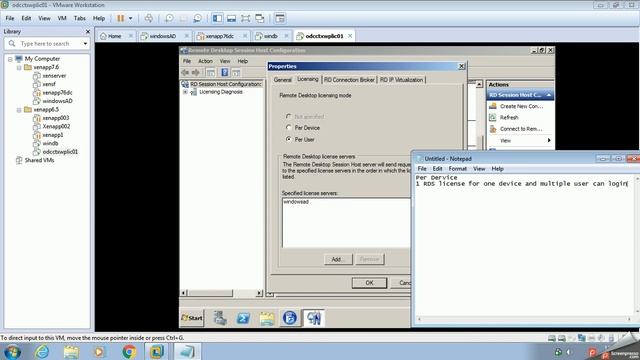This screenshot has width=640, height=360.
Task: Click the blue help icon in RD toolbar
Action: pos(224,72)
